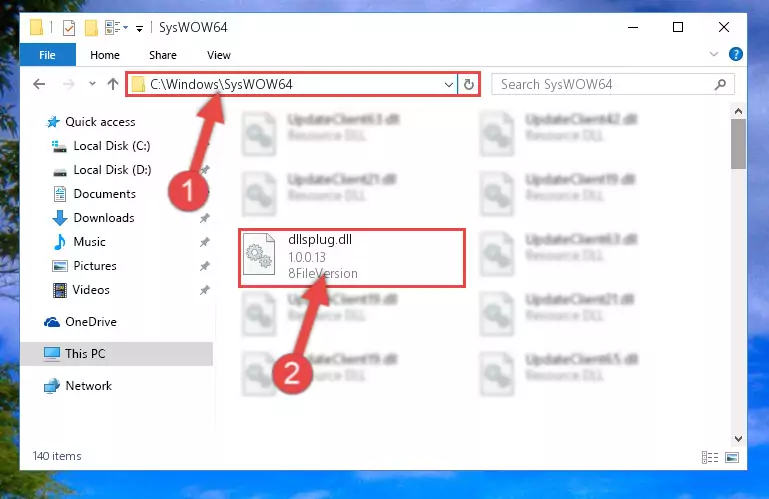Click the address bar path C:\Windows\SysWOW64
The image size is (769, 499).
[221, 84]
